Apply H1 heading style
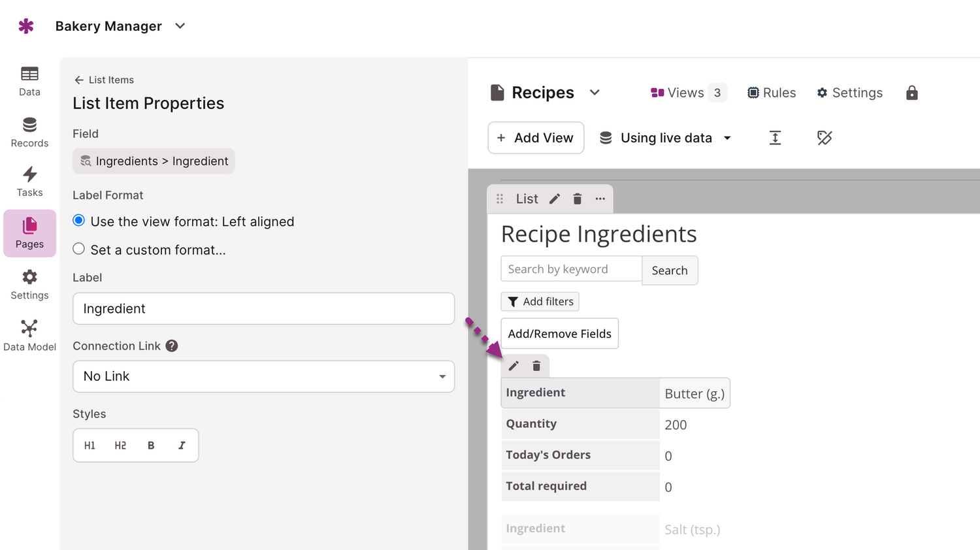 [90, 445]
